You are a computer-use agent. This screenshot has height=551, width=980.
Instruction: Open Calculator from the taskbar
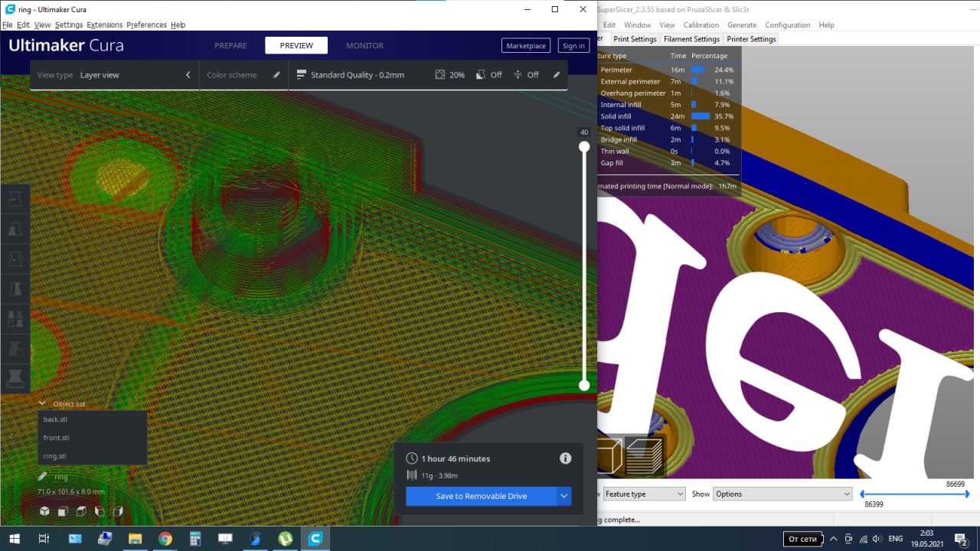(195, 539)
